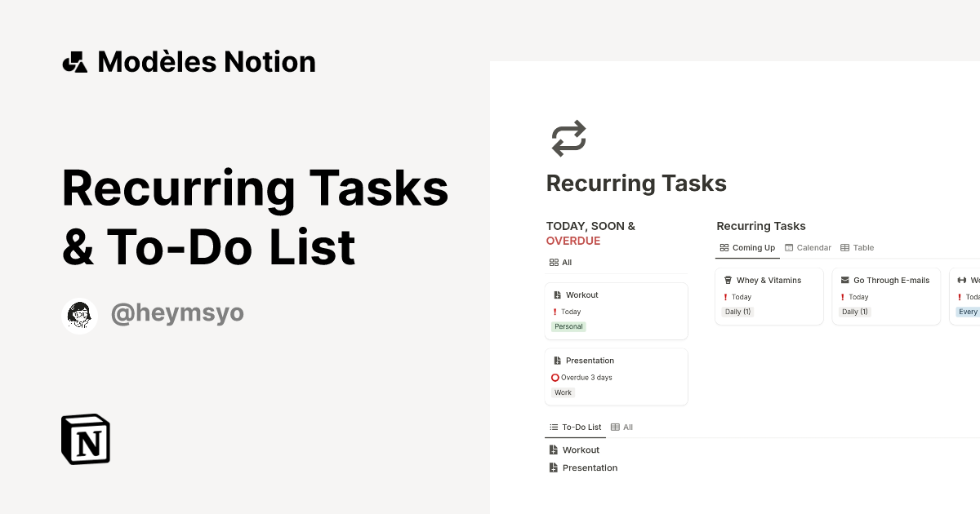The width and height of the screenshot is (980, 514).
Task: Select the Coming Up tab
Action: coord(747,247)
